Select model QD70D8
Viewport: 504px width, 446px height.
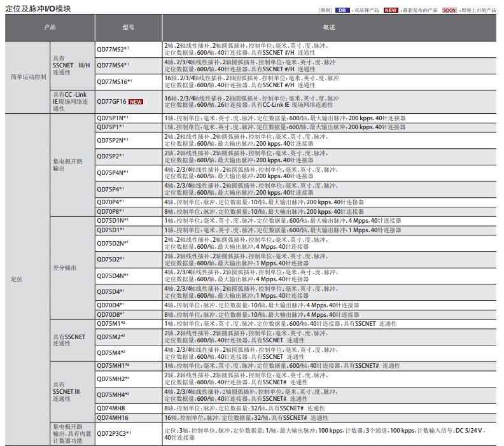tap(129, 314)
